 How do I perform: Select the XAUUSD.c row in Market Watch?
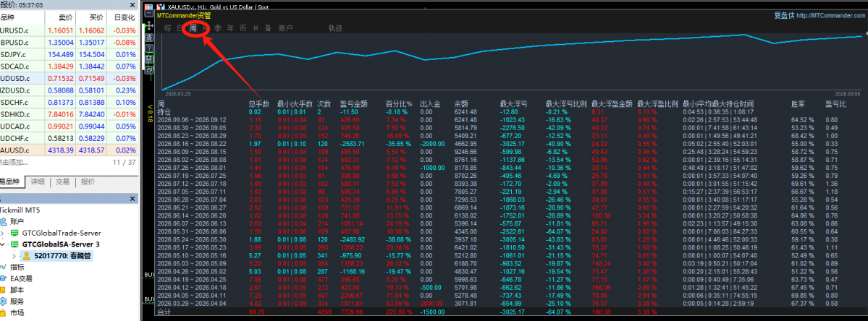[69, 151]
